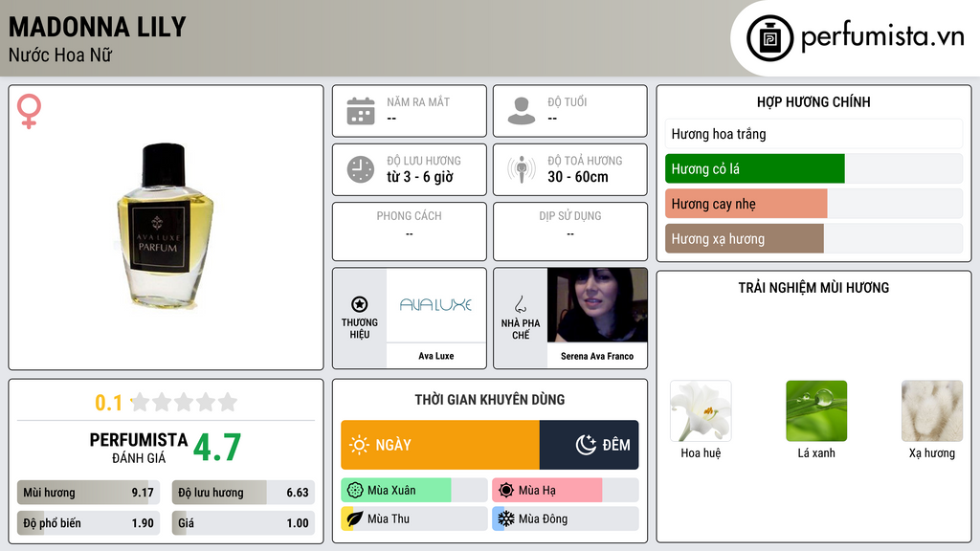
Task: Click the Giá 1.00 score bar
Action: point(243,523)
